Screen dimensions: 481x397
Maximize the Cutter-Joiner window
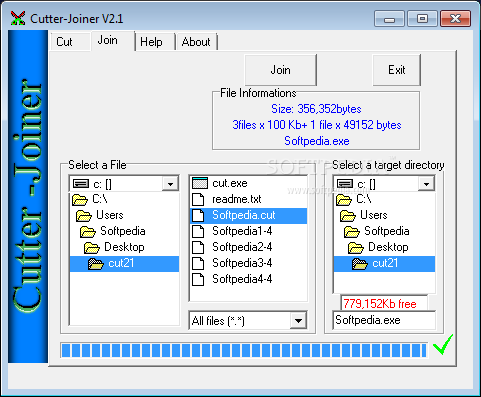click(422, 19)
